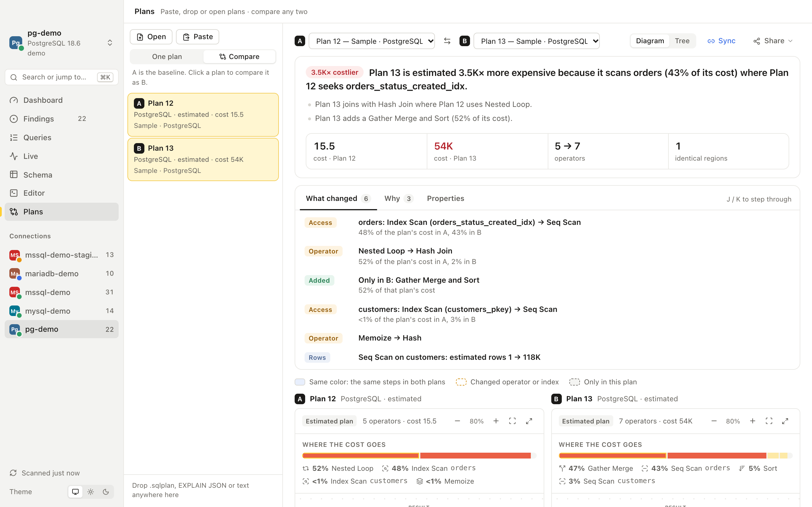Image resolution: width=812 pixels, height=507 pixels.
Task: Expand Plan 13 diagram to fullscreen
Action: [x=785, y=421]
